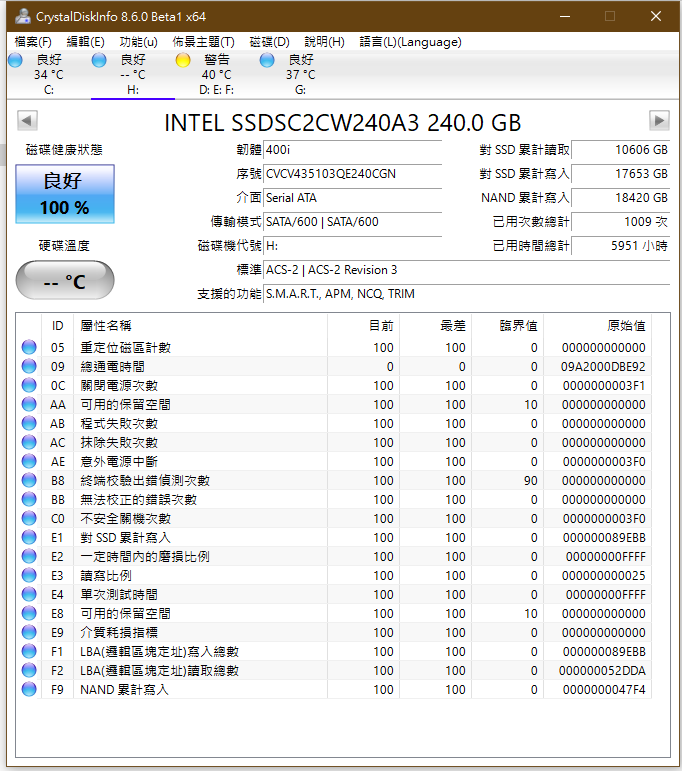
Task: Select the H: drive status orb
Action: [99, 60]
